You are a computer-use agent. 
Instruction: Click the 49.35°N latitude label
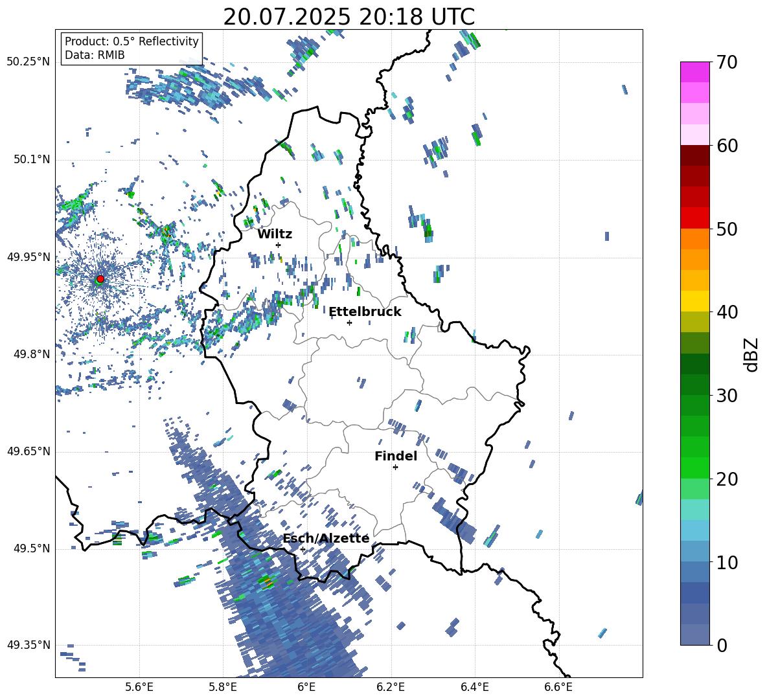pos(29,645)
